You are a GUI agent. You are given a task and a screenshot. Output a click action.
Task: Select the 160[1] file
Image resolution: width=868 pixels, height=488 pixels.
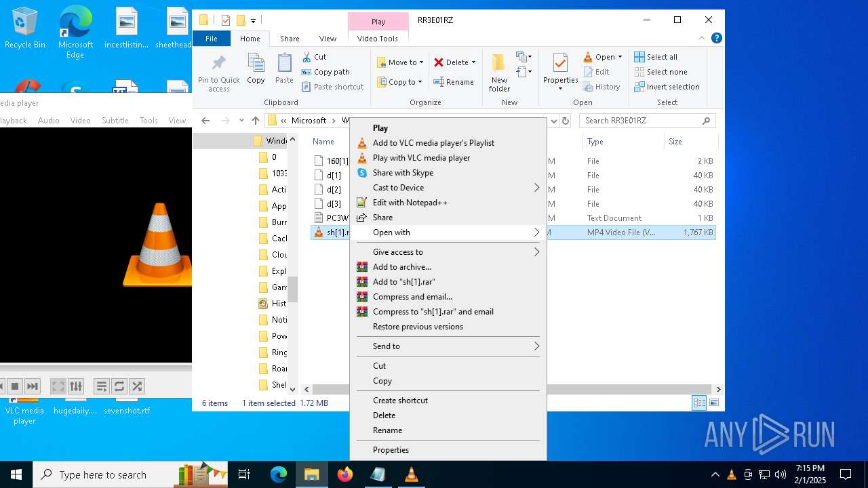(337, 161)
